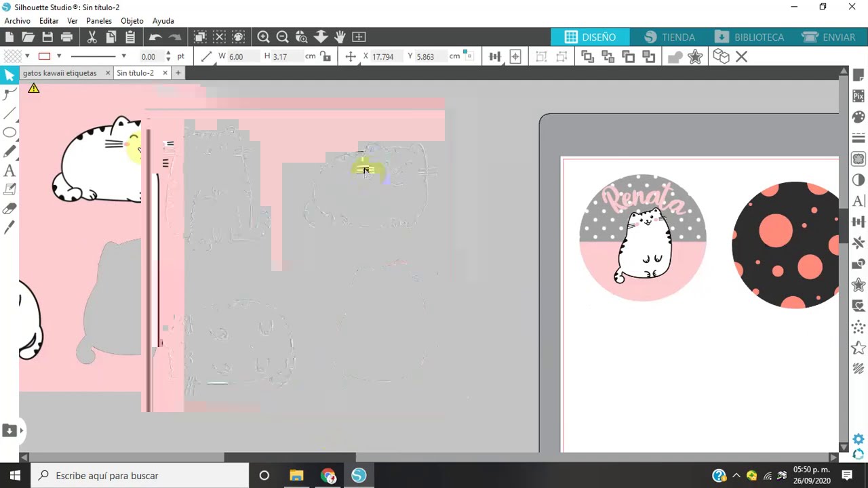Click the Offset star icon

tap(695, 57)
